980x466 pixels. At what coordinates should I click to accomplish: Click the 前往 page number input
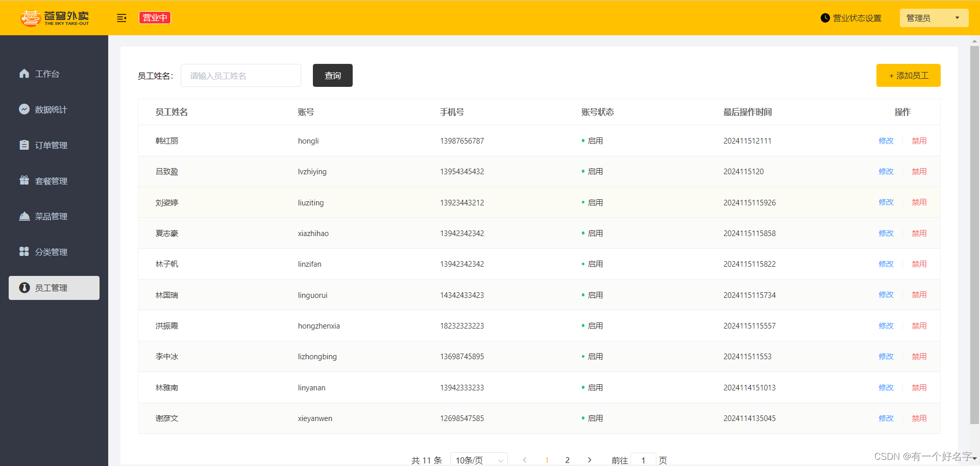pos(643,460)
